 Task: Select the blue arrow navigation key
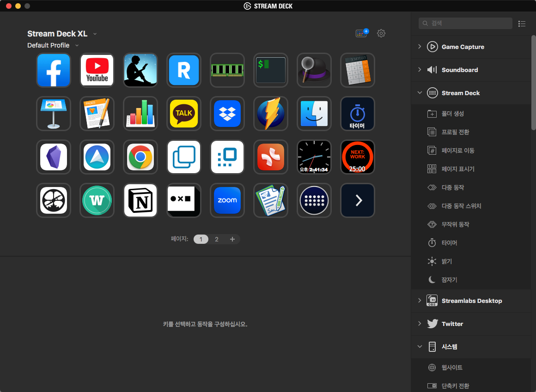(x=97, y=157)
